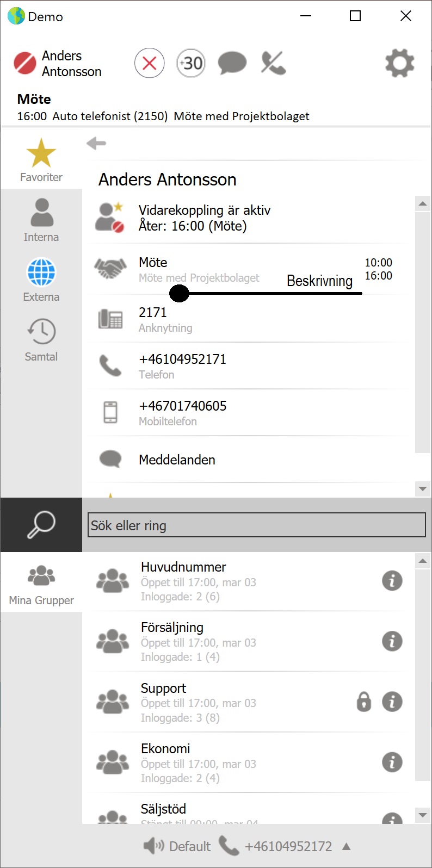The width and height of the screenshot is (432, 868).
Task: Click the Ekonomi group icon
Action: coord(113,762)
